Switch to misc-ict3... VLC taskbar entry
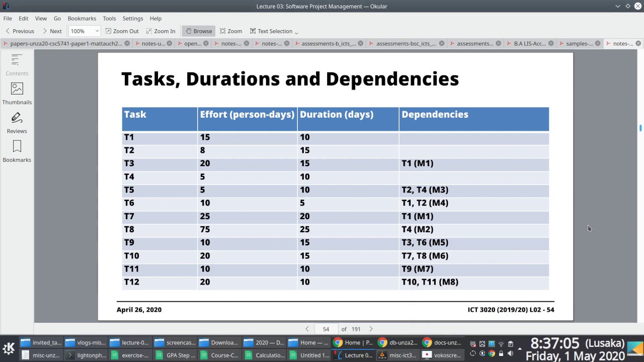 (x=398, y=355)
